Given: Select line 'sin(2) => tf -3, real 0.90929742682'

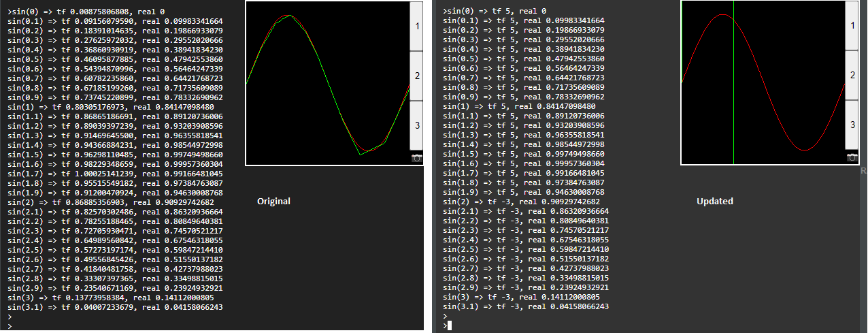Looking at the screenshot, I should click(522, 202).
